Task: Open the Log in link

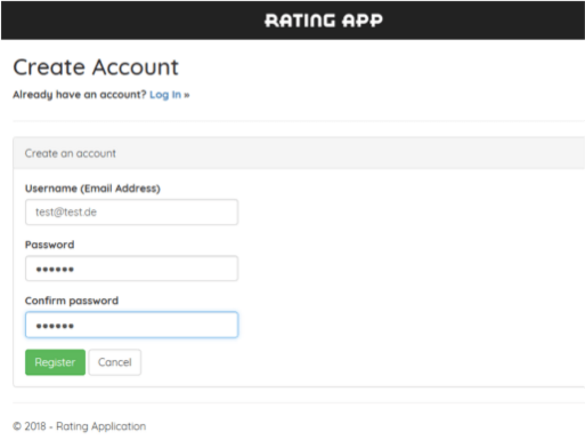Action: pos(165,95)
